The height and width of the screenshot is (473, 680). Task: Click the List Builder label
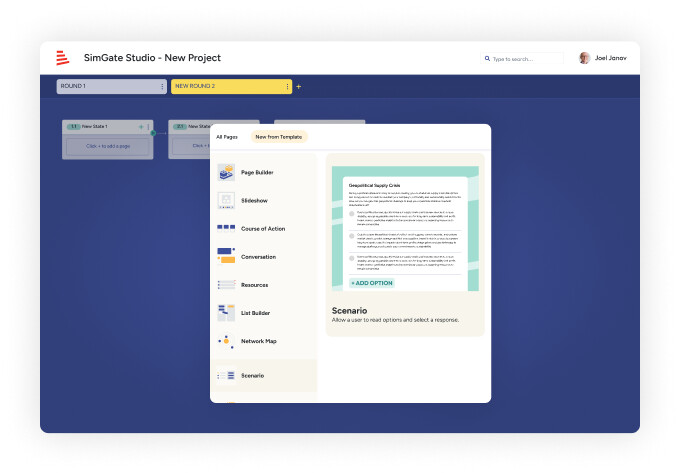(x=255, y=313)
